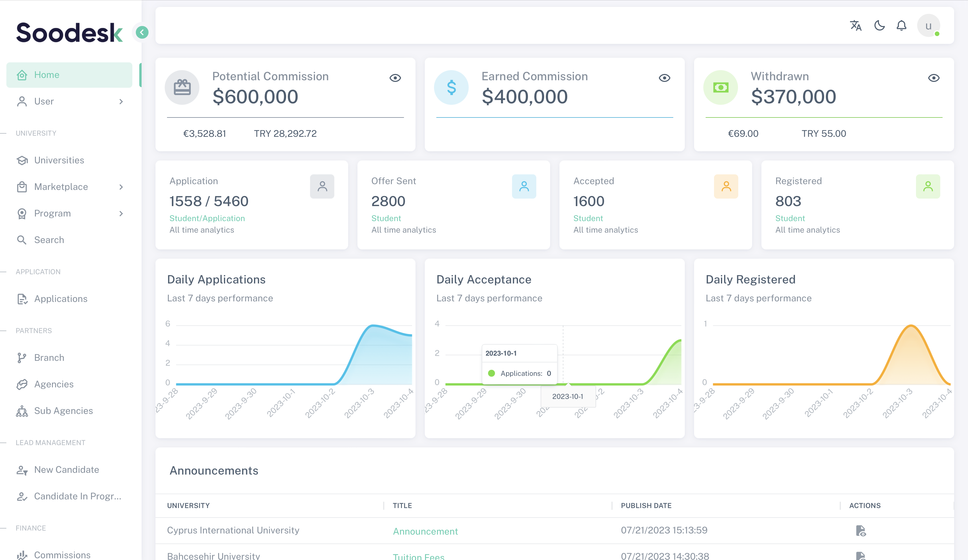
Task: Open the user avatar profile
Action: point(928,25)
